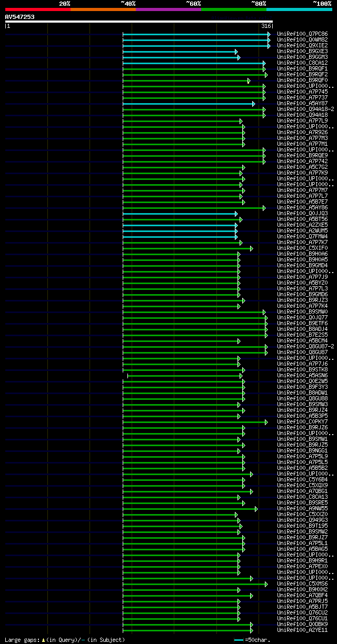Select the UniRef100_B9RQE9 label
Image resolution: width=337 pixels, height=644 pixels.
pyautogui.click(x=302, y=155)
